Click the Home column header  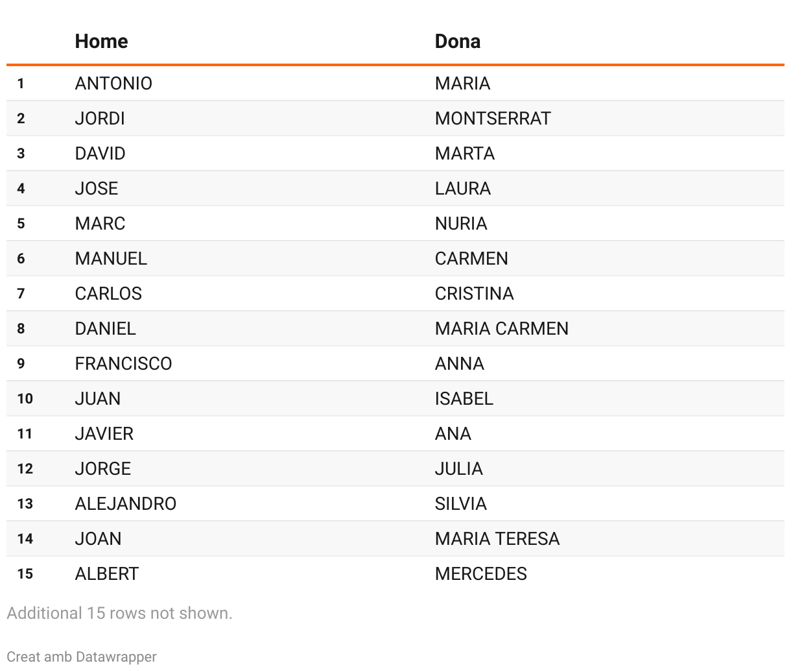tap(101, 42)
